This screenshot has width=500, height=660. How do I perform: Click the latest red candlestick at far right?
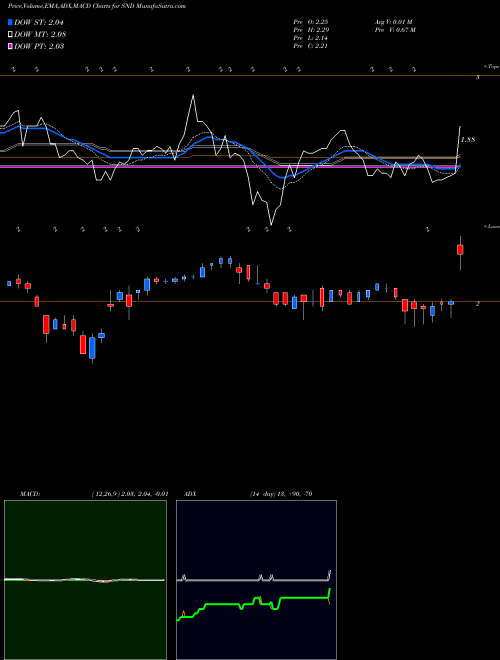click(x=460, y=250)
